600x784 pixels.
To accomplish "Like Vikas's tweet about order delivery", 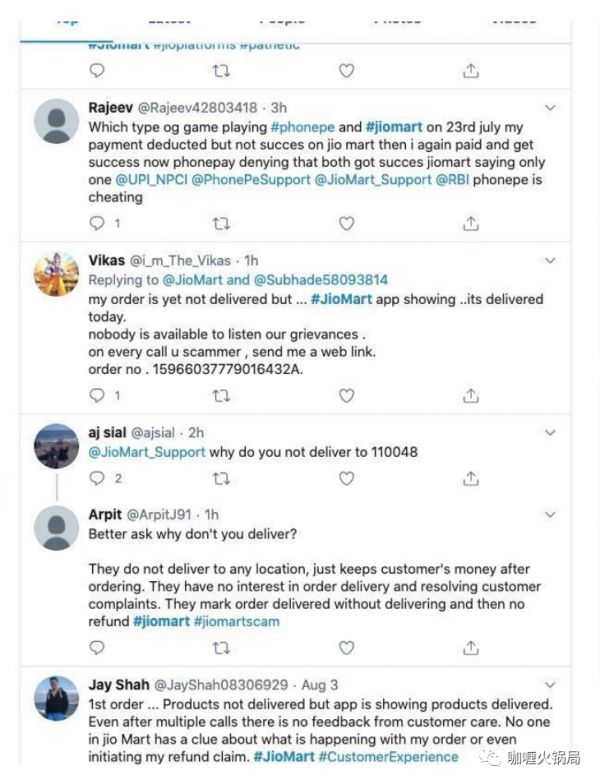I will coord(346,395).
